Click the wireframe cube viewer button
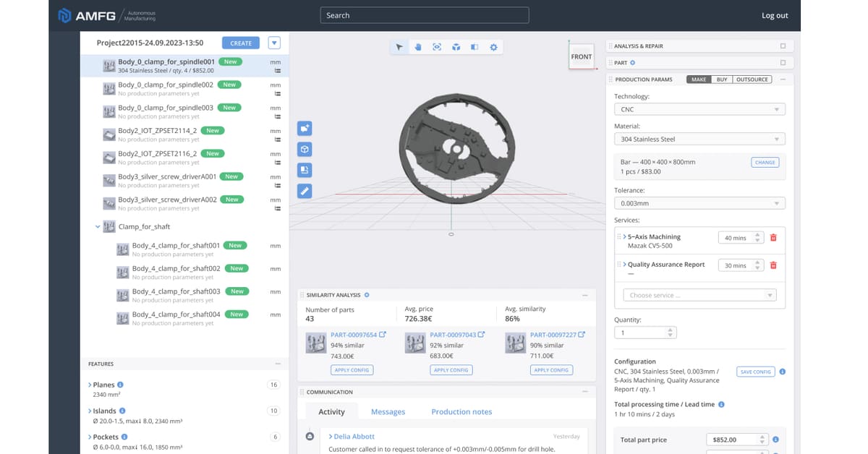Viewport: 868px width, 454px height. (x=305, y=149)
